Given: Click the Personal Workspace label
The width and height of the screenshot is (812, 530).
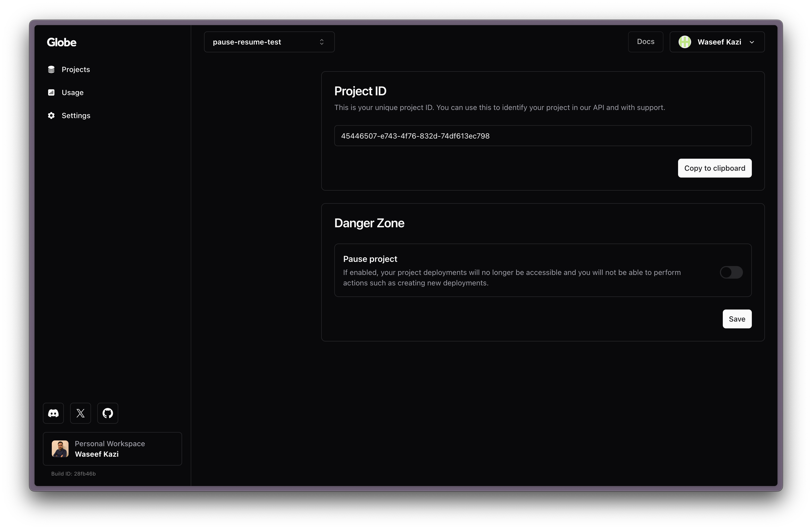Looking at the screenshot, I should tap(110, 444).
